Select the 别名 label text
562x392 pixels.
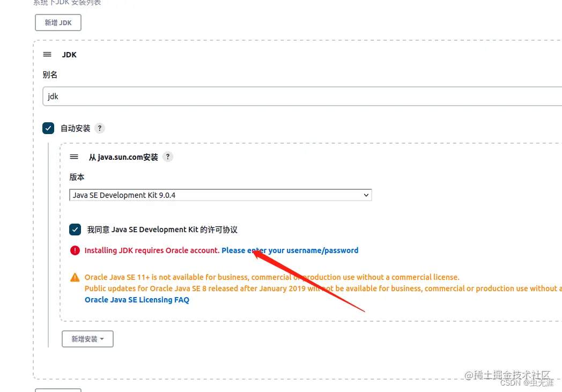pyautogui.click(x=50, y=75)
